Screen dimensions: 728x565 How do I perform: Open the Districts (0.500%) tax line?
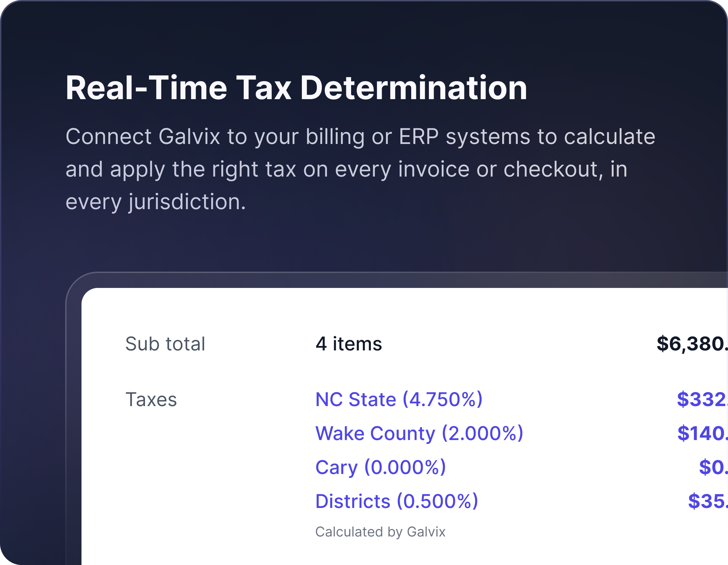(x=397, y=501)
